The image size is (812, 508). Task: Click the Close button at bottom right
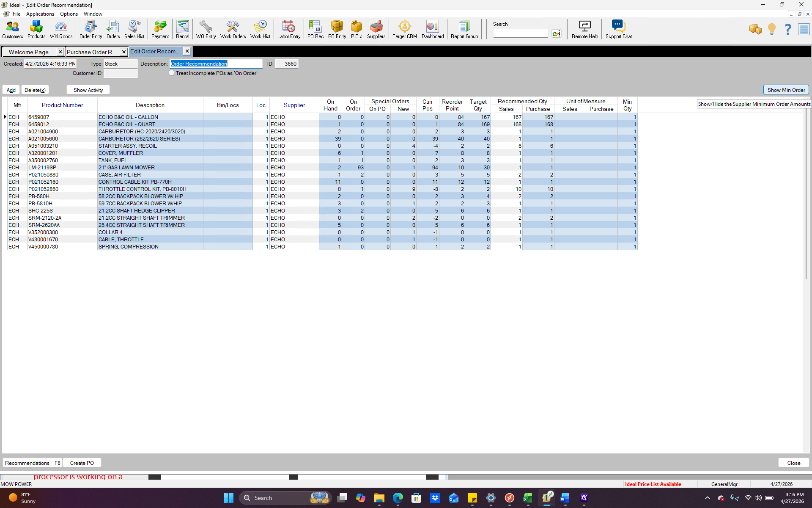coord(794,463)
